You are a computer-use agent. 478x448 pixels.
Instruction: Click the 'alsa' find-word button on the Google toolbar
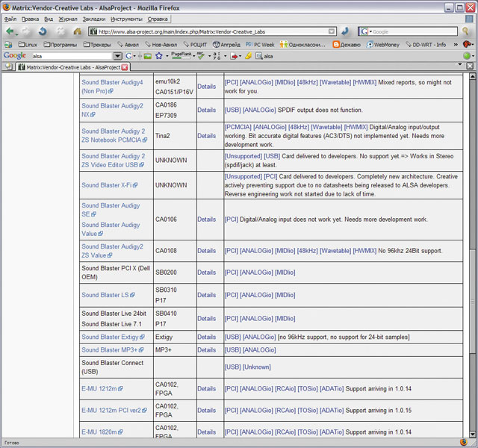[x=264, y=56]
